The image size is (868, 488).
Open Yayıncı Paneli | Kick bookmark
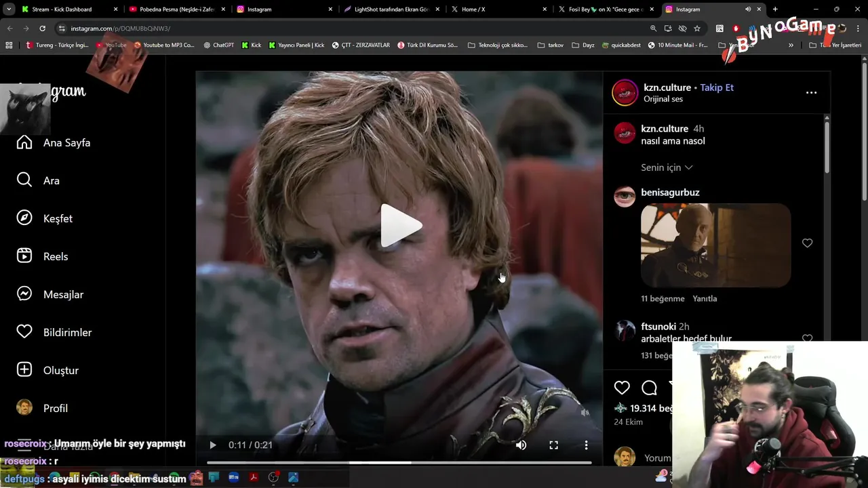click(x=296, y=45)
